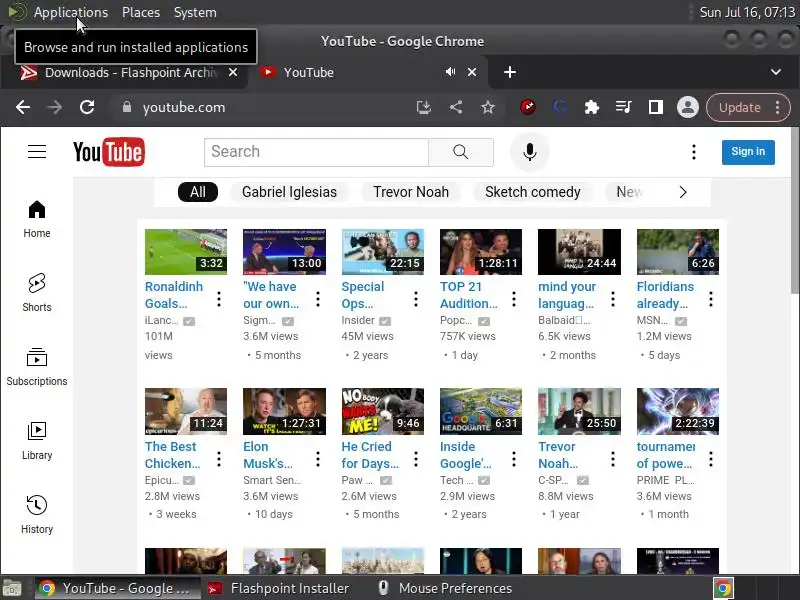Select the All filter chip
The width and height of the screenshot is (800, 600).
click(198, 192)
